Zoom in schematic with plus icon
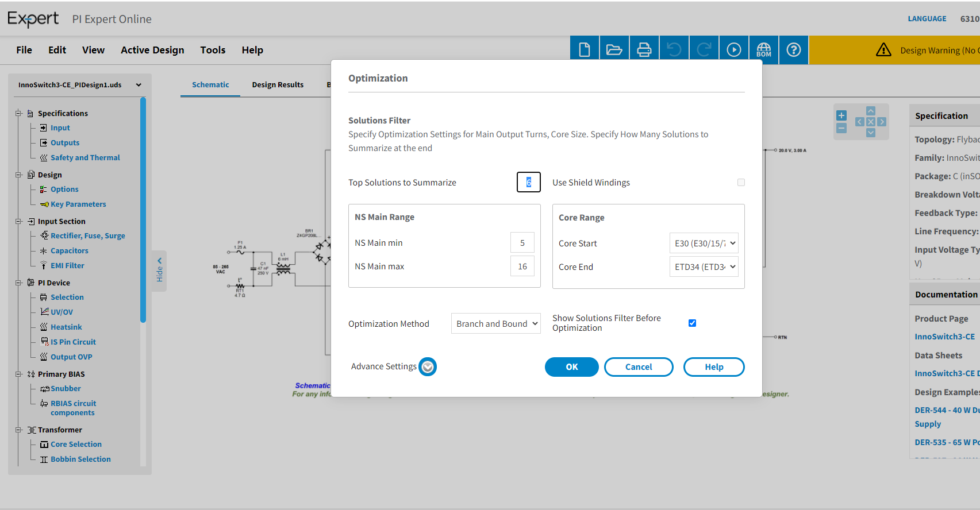980x510 pixels. click(841, 115)
